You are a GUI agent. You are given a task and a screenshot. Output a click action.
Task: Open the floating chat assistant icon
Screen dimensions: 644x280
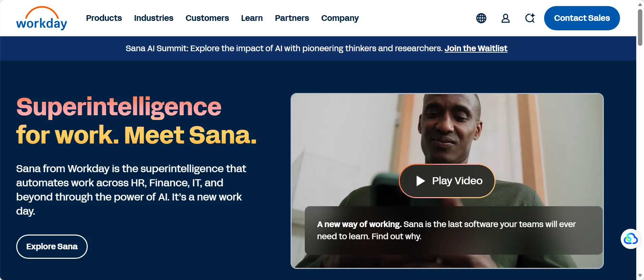(x=630, y=239)
